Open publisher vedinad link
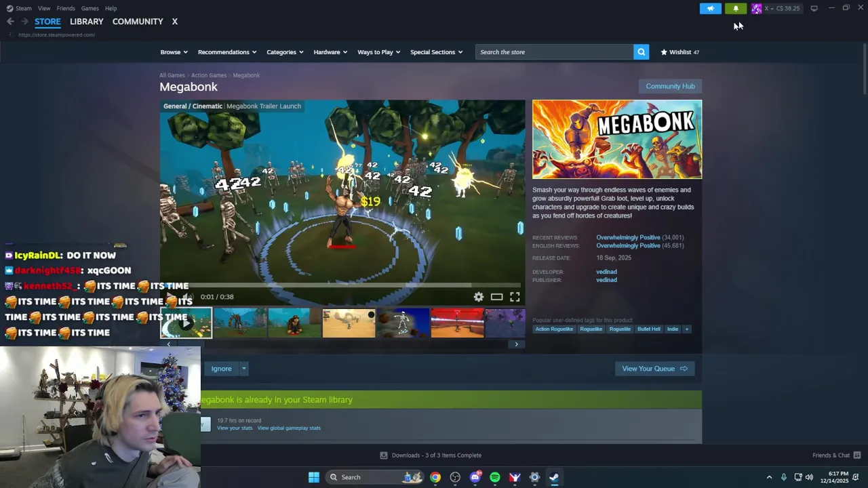Image resolution: width=868 pixels, height=488 pixels. 606,280
